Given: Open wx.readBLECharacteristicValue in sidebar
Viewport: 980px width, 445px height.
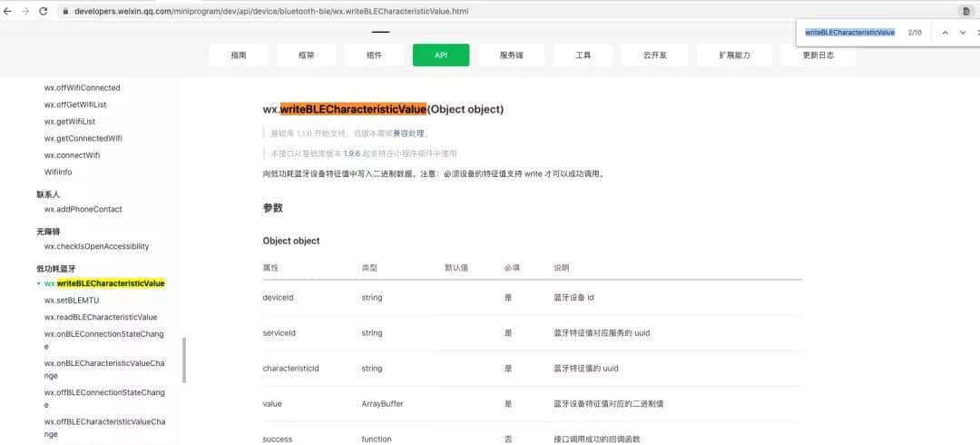Looking at the screenshot, I should (101, 317).
